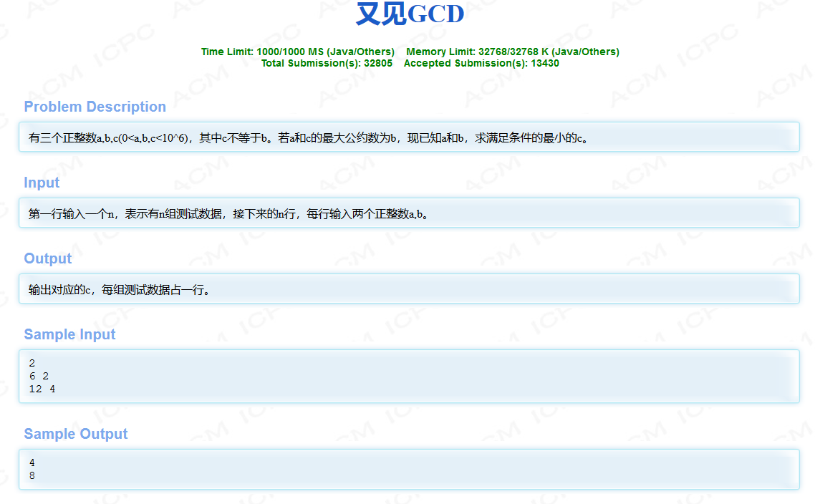Viewport: 815px width, 504px height.
Task: Click sample input line 6 2
Action: 39,376
